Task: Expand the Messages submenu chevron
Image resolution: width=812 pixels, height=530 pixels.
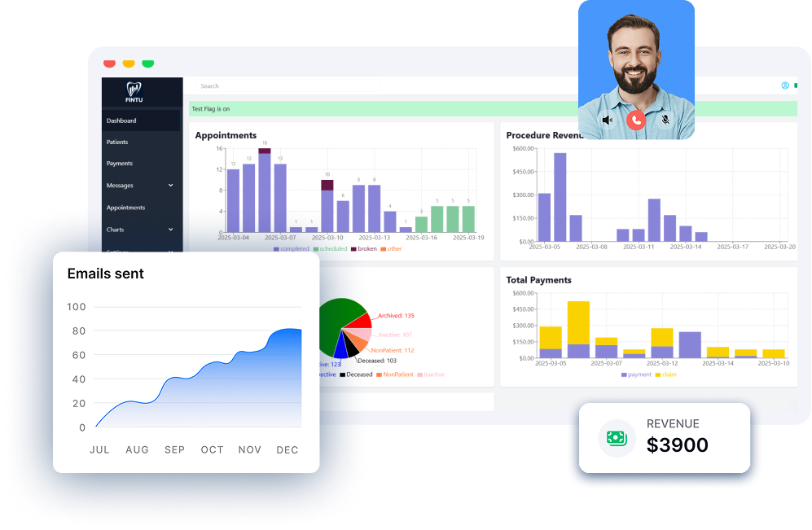Action: click(x=171, y=186)
